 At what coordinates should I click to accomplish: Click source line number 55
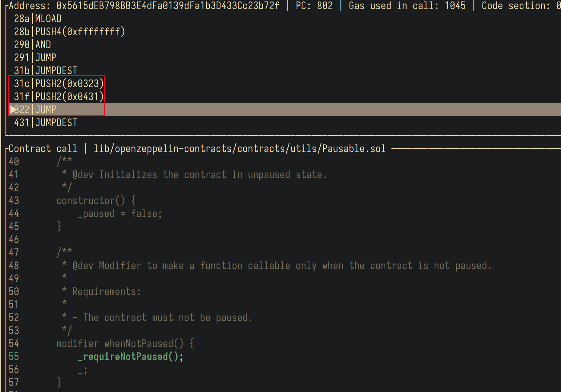click(x=14, y=357)
